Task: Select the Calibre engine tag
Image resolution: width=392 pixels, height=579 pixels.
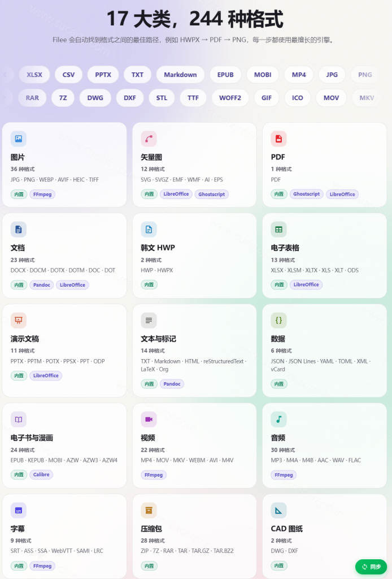Action: (x=41, y=474)
